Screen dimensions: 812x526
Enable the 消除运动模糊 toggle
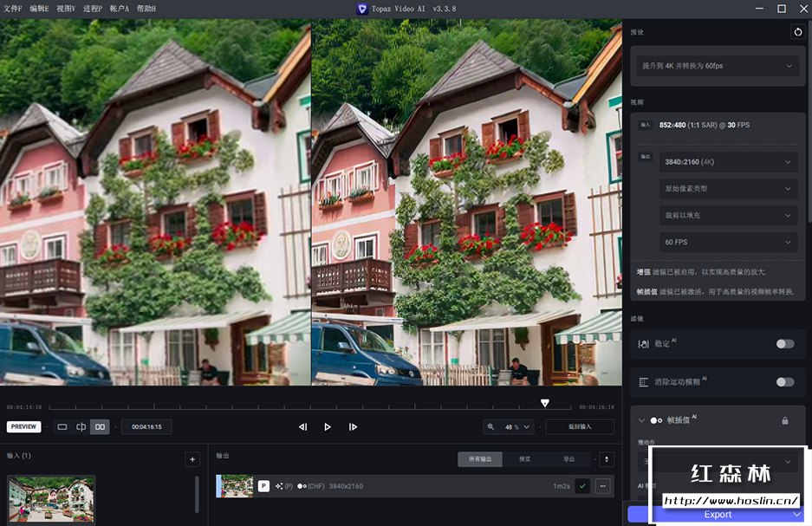784,382
